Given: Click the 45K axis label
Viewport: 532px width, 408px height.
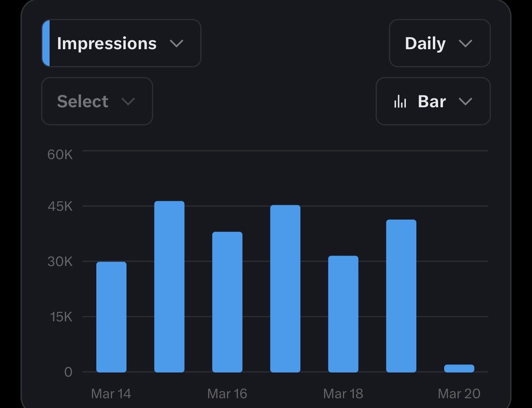Looking at the screenshot, I should (60, 206).
